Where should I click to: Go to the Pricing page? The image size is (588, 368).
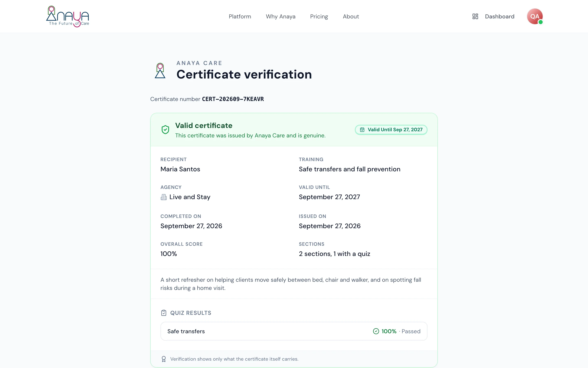pos(319,16)
